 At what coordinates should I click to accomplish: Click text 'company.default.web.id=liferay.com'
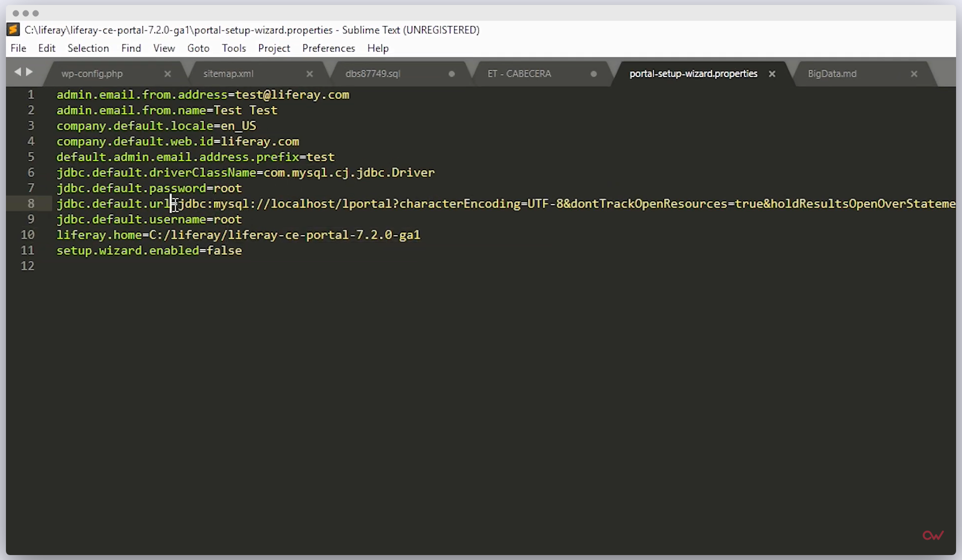tap(178, 141)
